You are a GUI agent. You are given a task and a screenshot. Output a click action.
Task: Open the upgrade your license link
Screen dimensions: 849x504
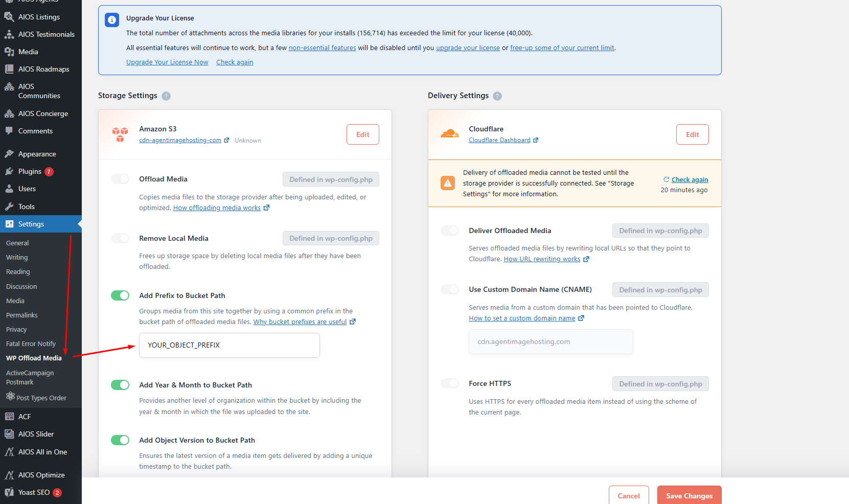pos(468,48)
